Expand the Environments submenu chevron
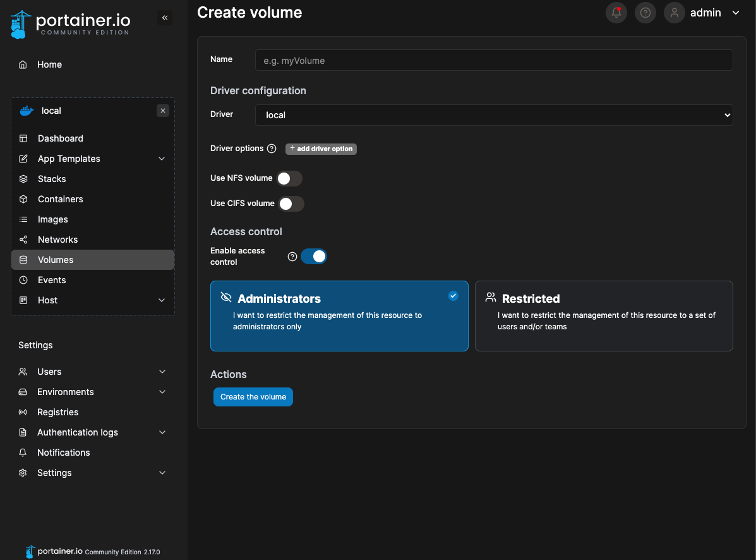Screen dimensions: 756x560 pyautogui.click(x=162, y=392)
